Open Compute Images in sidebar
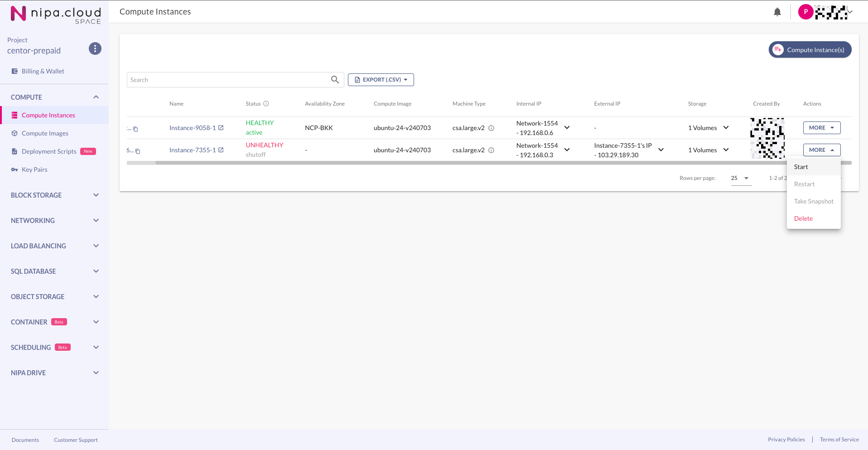This screenshot has height=450, width=868. (x=54, y=133)
